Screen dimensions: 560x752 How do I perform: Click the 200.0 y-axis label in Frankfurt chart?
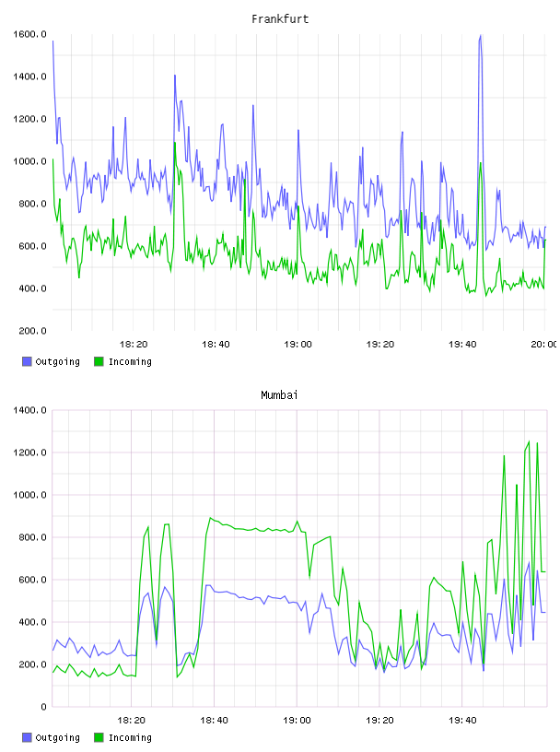pos(32,331)
